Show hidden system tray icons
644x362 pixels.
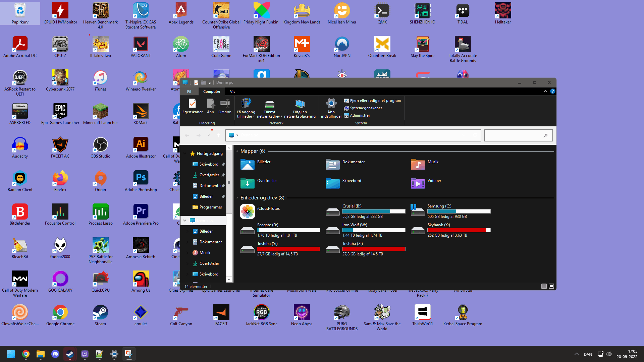pos(576,354)
